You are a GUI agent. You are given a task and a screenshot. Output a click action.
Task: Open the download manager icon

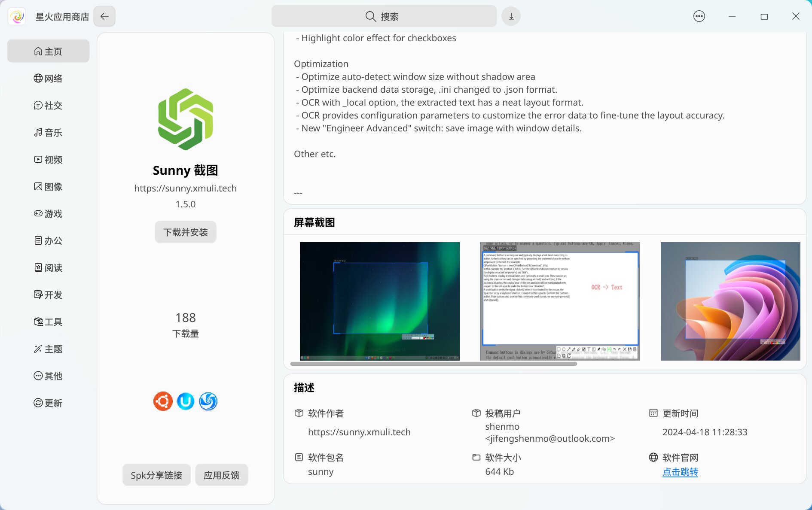pos(511,16)
